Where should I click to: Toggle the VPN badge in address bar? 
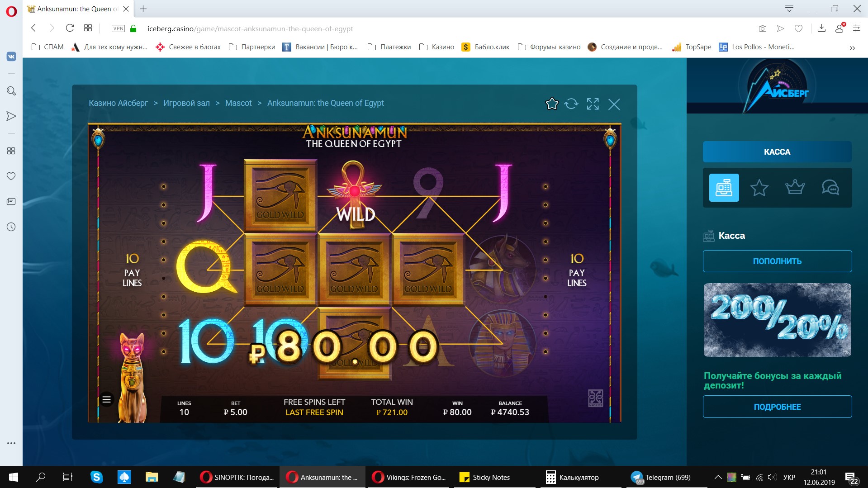[118, 28]
